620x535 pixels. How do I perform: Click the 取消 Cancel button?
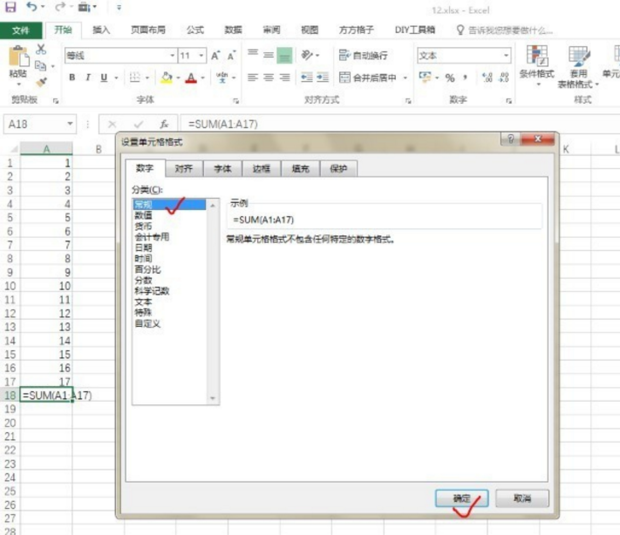[x=522, y=499]
